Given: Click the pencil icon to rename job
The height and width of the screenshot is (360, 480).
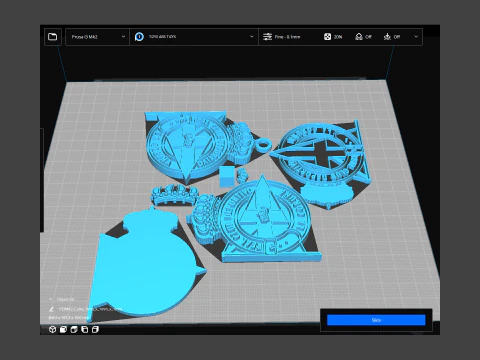Looking at the screenshot, I should 51,309.
